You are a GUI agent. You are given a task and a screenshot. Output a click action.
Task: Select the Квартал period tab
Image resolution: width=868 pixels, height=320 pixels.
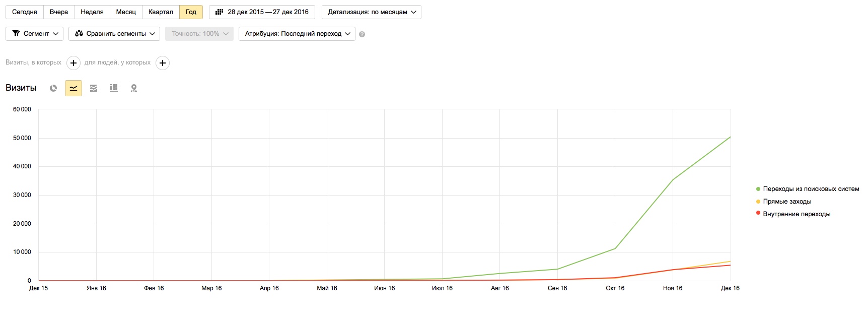(x=161, y=12)
